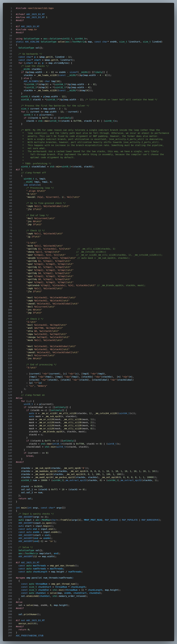Click 'auto mask = _mm_sub_epi8(n, stackGv);' line
177x644 pixels.
coord(53,416)
